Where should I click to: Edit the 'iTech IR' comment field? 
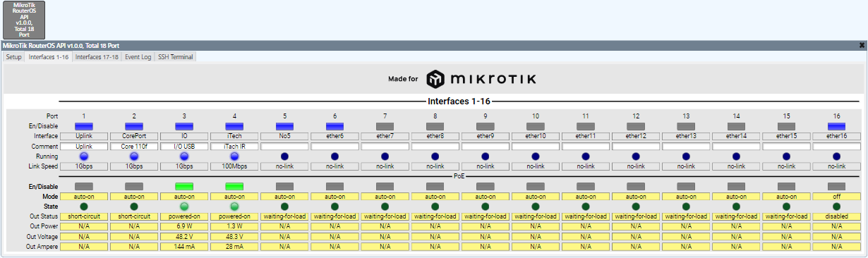pos(234,146)
